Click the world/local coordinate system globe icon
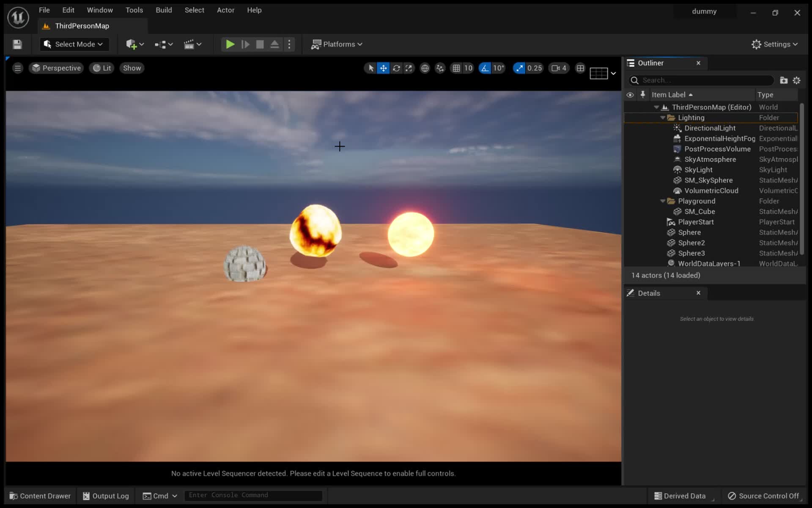812x508 pixels. coord(425,68)
